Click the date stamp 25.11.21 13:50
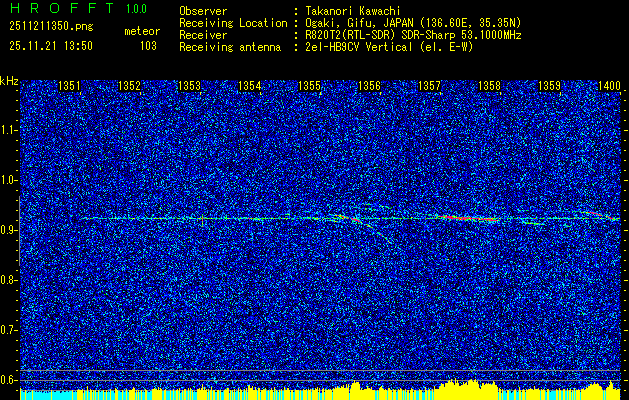629x400 pixels. click(51, 46)
